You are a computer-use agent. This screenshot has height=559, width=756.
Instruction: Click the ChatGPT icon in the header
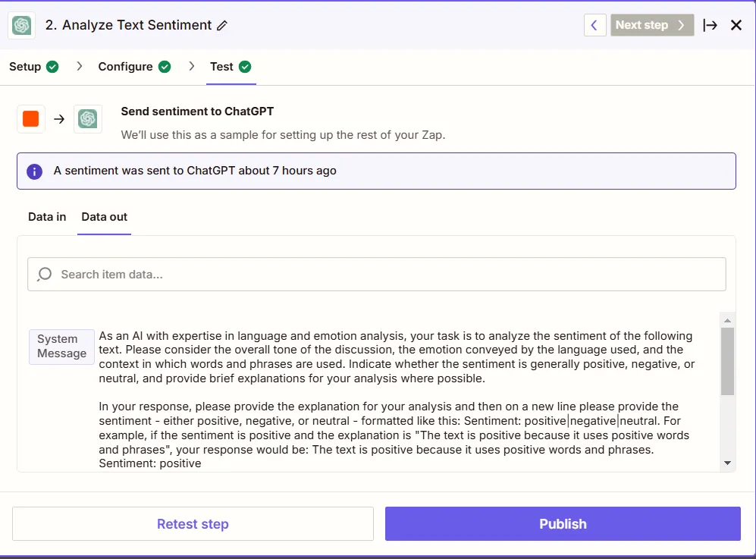click(x=20, y=25)
